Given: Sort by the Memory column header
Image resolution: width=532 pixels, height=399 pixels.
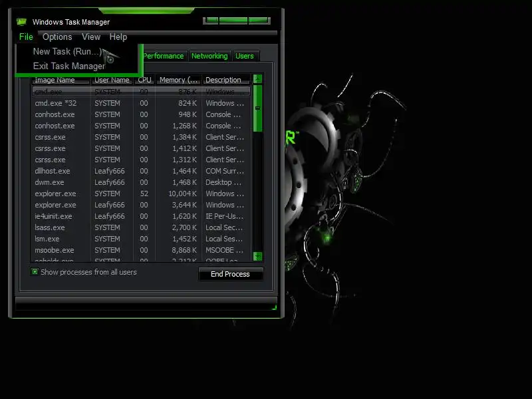Looking at the screenshot, I should 178,80.
